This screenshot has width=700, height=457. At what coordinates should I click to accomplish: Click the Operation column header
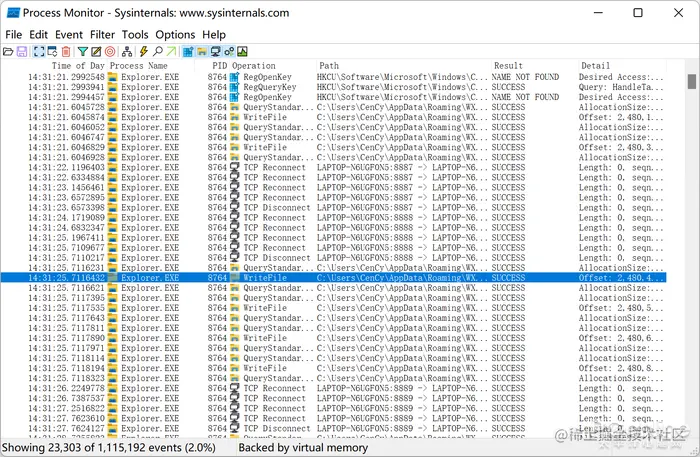(254, 66)
